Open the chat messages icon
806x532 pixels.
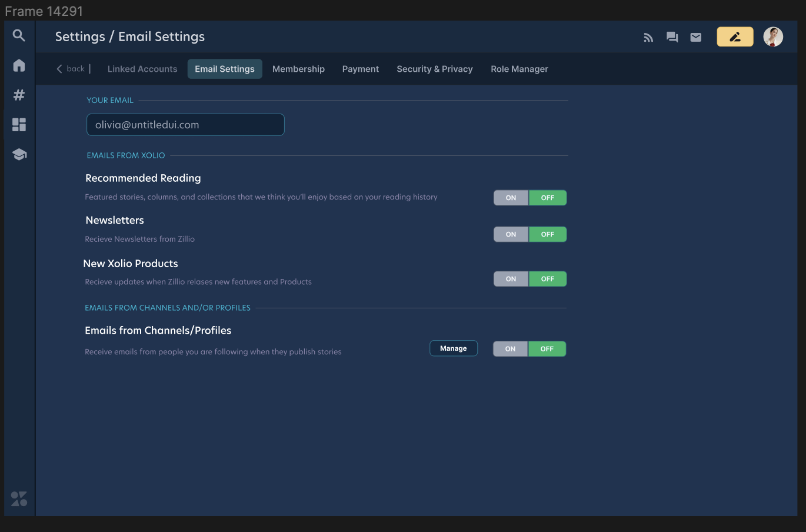pos(672,38)
